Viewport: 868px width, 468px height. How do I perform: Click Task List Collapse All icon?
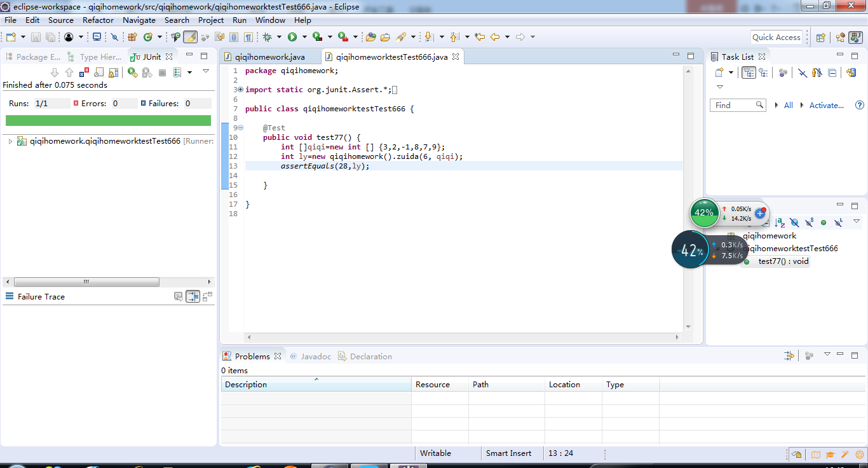pyautogui.click(x=832, y=72)
